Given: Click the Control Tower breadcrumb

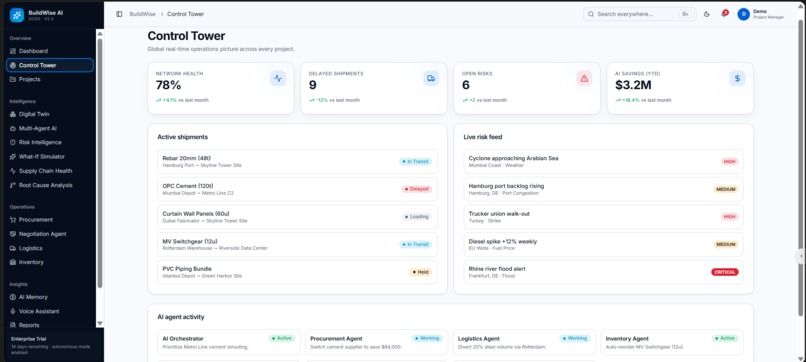Looking at the screenshot, I should tap(185, 14).
